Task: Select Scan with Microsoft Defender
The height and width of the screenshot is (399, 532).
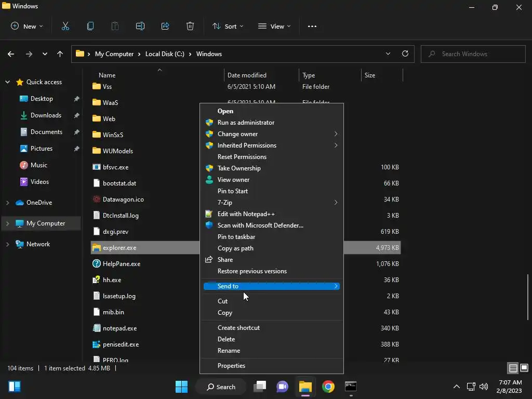Action: pos(271,225)
